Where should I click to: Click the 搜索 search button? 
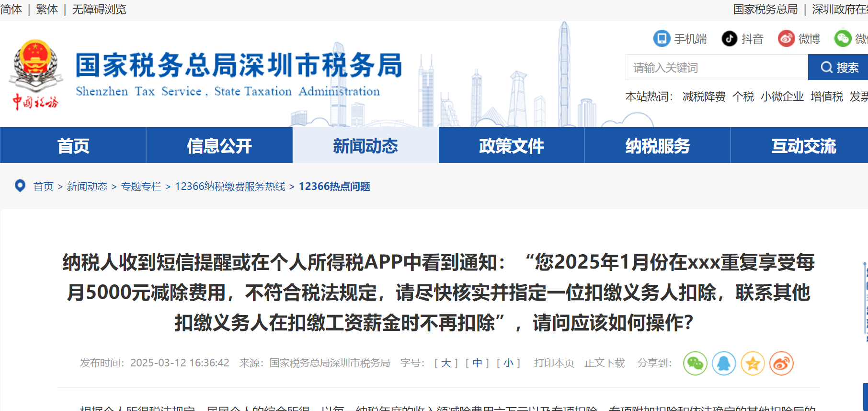pos(838,67)
